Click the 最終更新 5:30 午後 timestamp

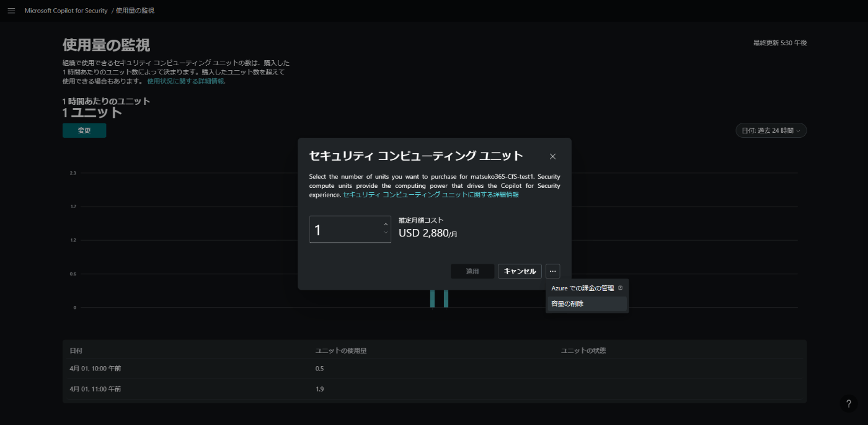(x=780, y=43)
